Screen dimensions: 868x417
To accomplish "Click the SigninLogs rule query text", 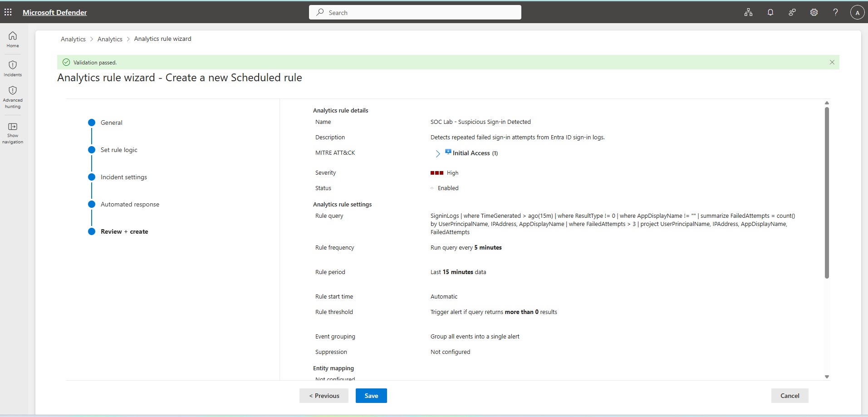I will tap(613, 224).
